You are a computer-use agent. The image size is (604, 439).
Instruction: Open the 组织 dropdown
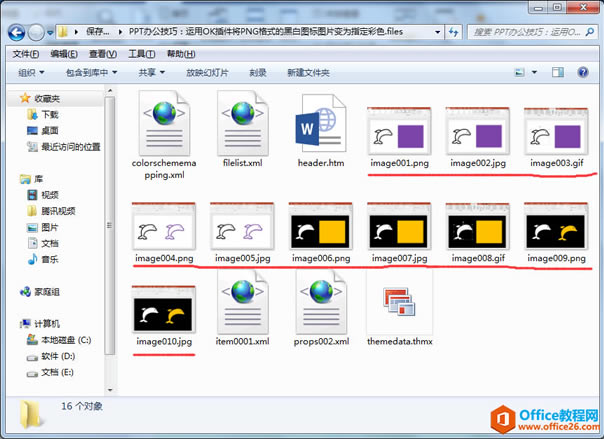pos(31,73)
